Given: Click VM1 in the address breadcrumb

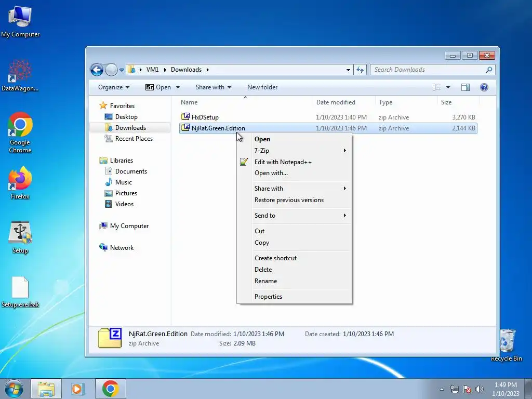Looking at the screenshot, I should pos(152,70).
